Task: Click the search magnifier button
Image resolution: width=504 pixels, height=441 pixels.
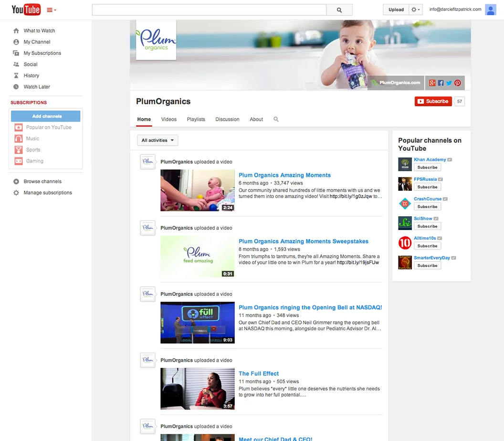Action: tap(339, 10)
